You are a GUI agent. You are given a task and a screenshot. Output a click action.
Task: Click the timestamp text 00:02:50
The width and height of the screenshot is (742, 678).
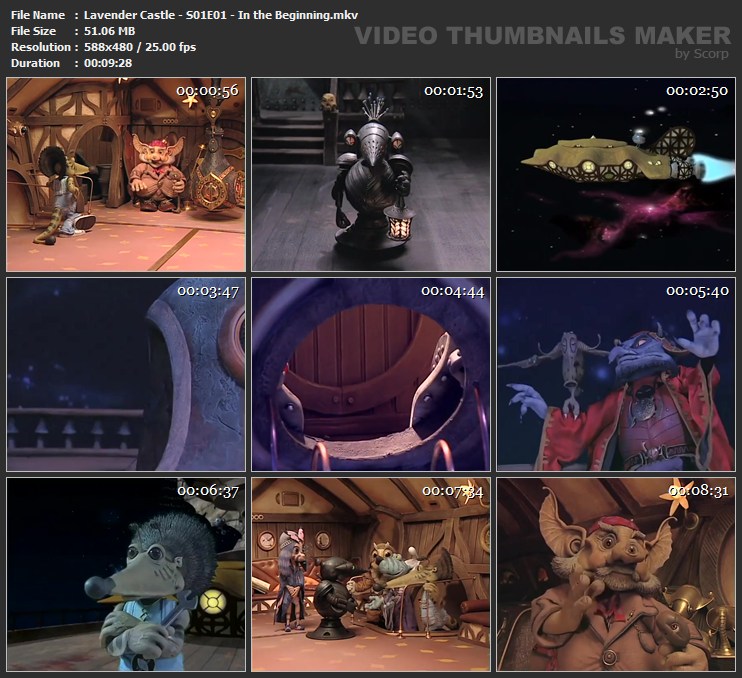[x=697, y=91]
